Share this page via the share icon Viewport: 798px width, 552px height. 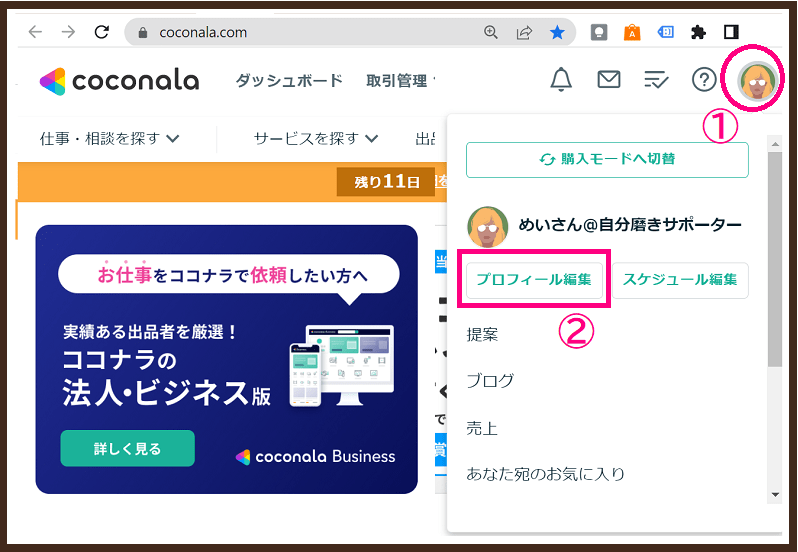tap(524, 32)
